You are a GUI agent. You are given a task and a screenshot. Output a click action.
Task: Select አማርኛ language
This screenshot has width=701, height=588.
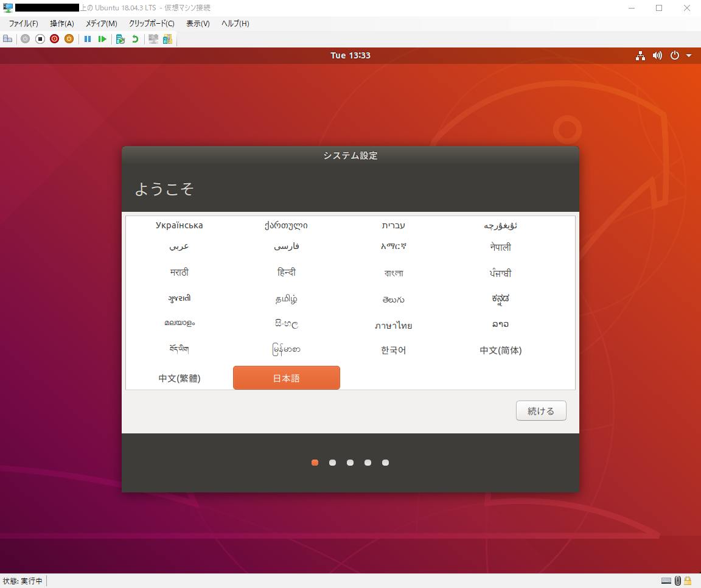point(394,246)
